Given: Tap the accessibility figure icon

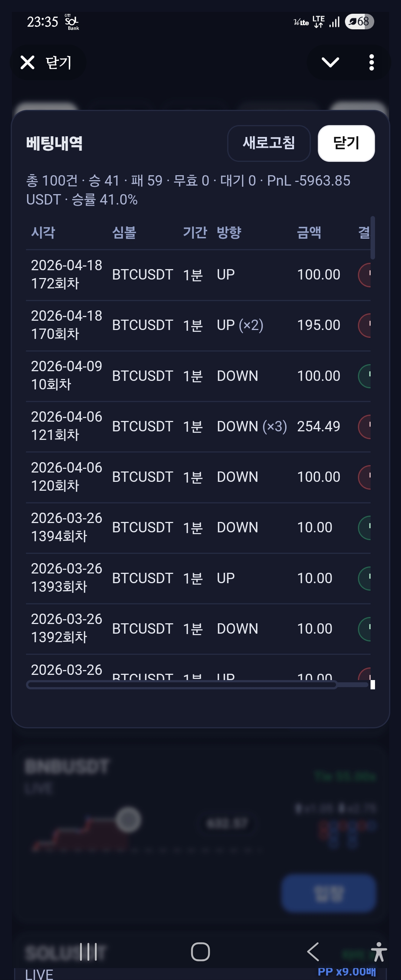Looking at the screenshot, I should click(379, 952).
